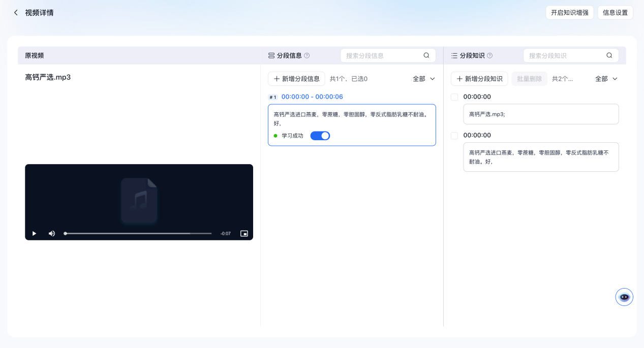Disable the 学习成功 toggle switch
This screenshot has height=348, width=644.
320,136
